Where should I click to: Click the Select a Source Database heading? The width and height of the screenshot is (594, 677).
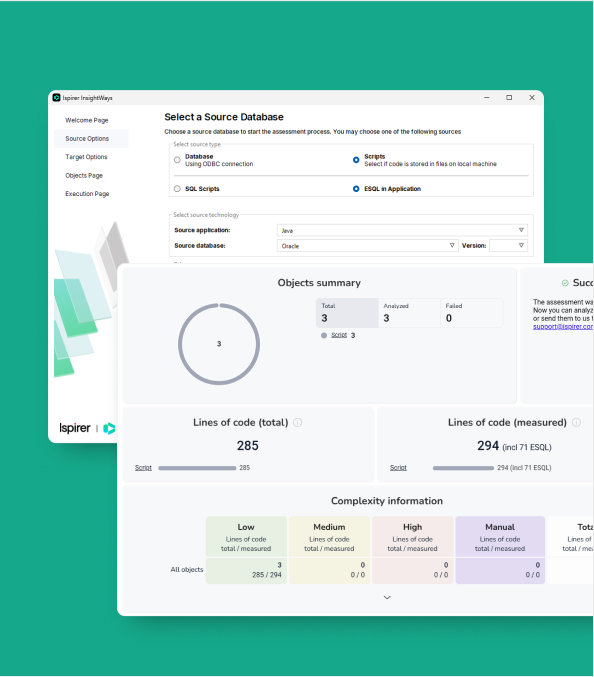[x=224, y=117]
